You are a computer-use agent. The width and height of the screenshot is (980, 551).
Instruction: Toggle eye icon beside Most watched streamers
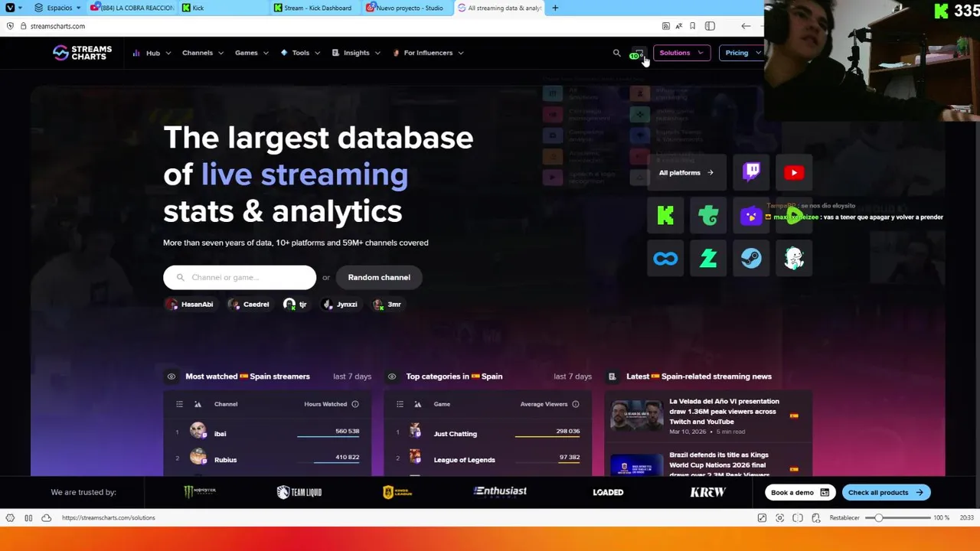click(171, 377)
